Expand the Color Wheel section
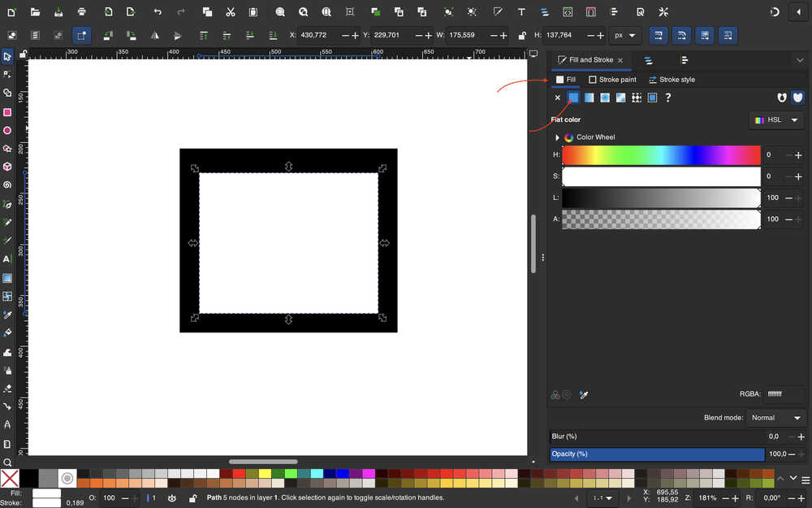The image size is (812, 508). click(557, 137)
